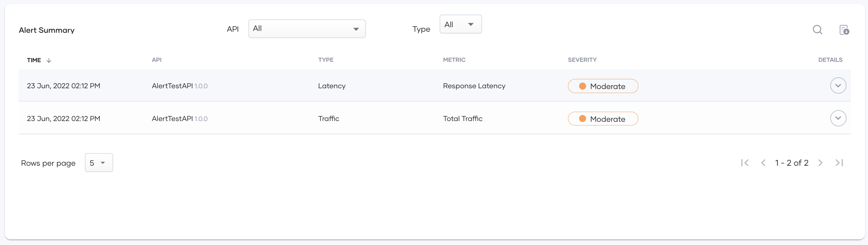Open the search icon in Alert Summary
Screen dimensions: 868x245
[817, 30]
